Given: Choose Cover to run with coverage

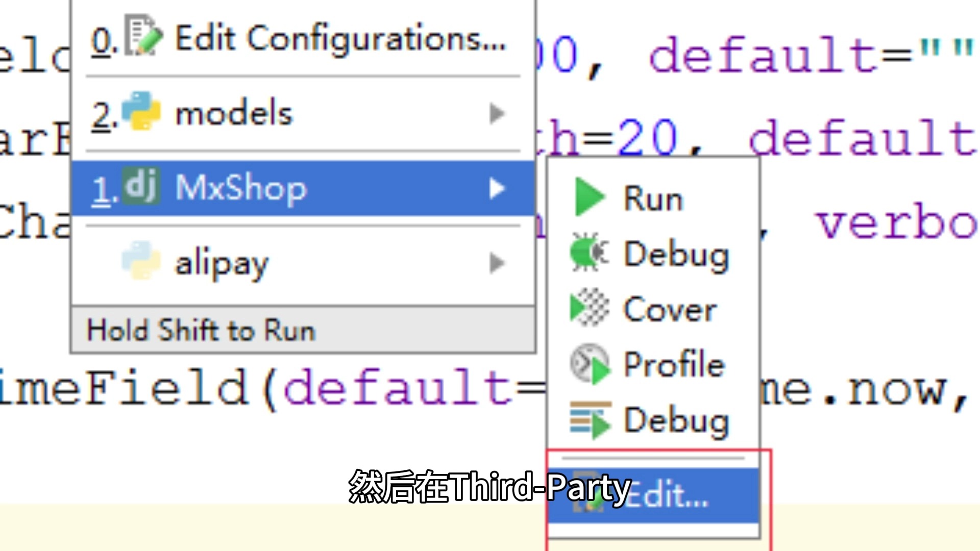Looking at the screenshot, I should pyautogui.click(x=653, y=309).
